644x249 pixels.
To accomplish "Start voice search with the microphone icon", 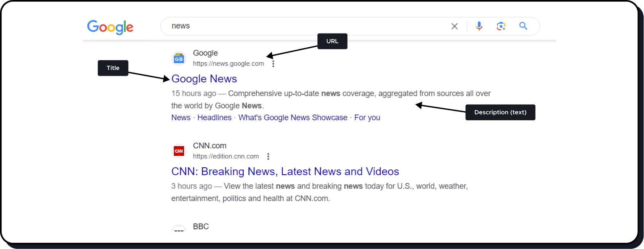I will coord(479,26).
